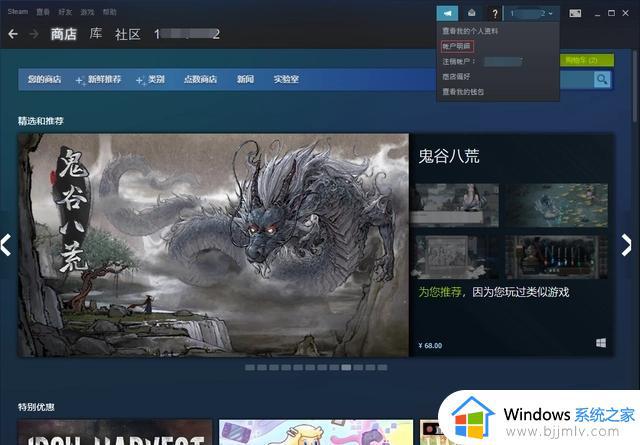
Task: View 鬼谷八荒 screenshot with the gray panel
Action: (454, 257)
